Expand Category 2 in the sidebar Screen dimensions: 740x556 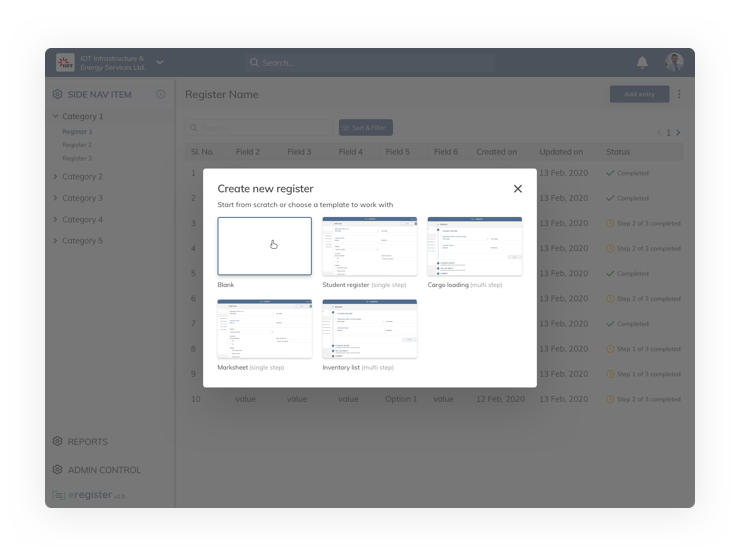55,176
